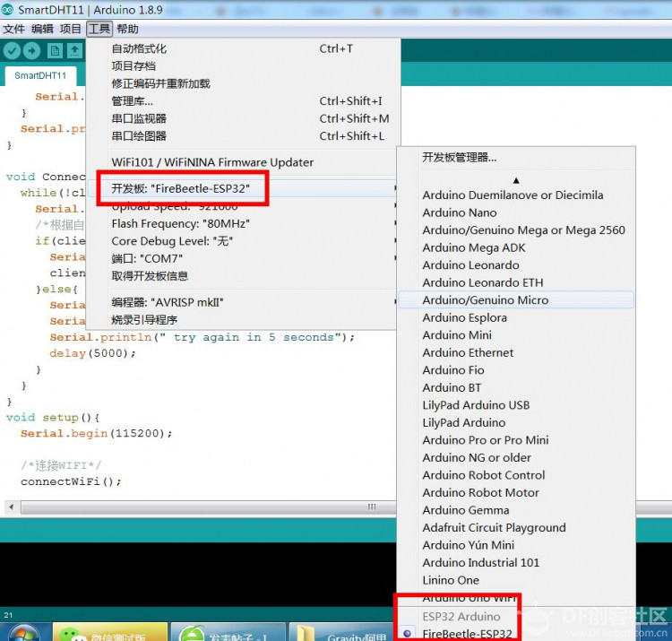Open the 微信测试版 taskbar item

[x=109, y=632]
